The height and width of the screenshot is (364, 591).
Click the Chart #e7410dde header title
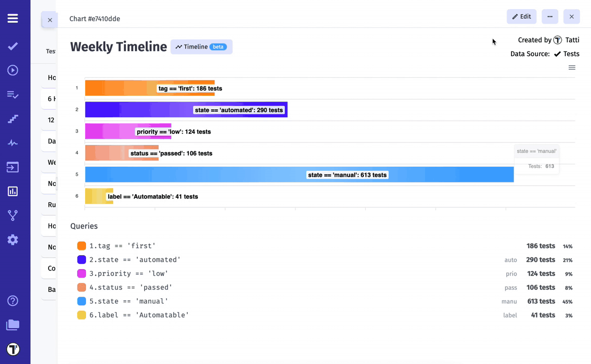point(95,19)
